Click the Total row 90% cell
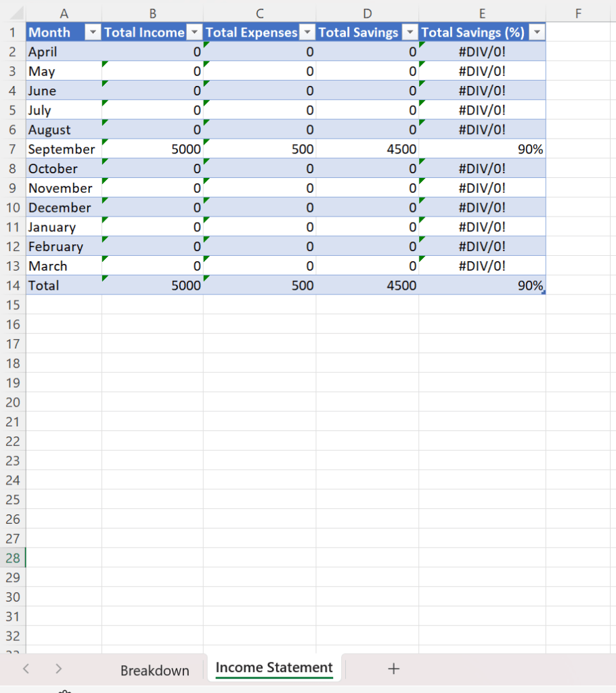 point(482,286)
